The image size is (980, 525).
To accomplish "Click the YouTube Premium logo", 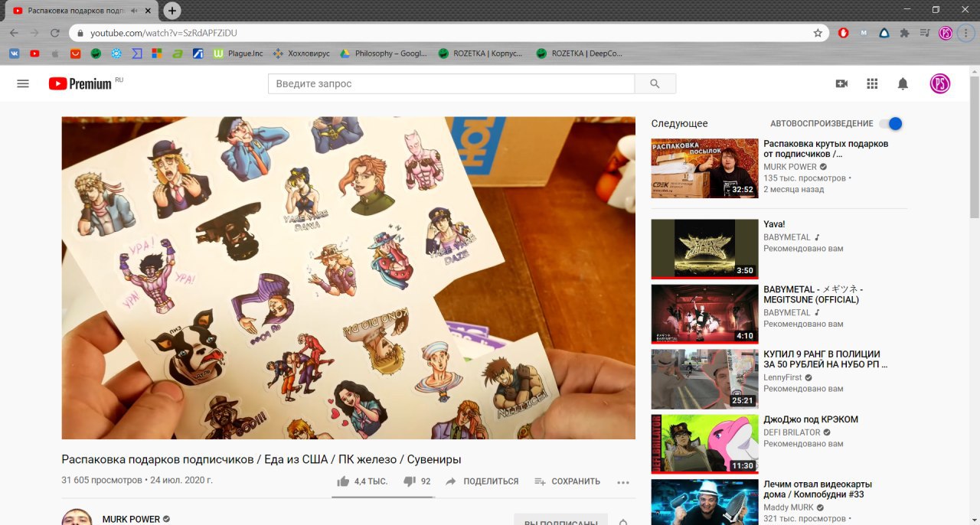I will tap(80, 83).
